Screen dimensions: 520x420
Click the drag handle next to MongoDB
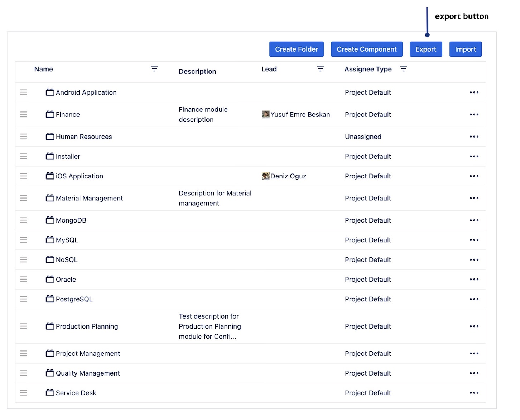coord(24,220)
